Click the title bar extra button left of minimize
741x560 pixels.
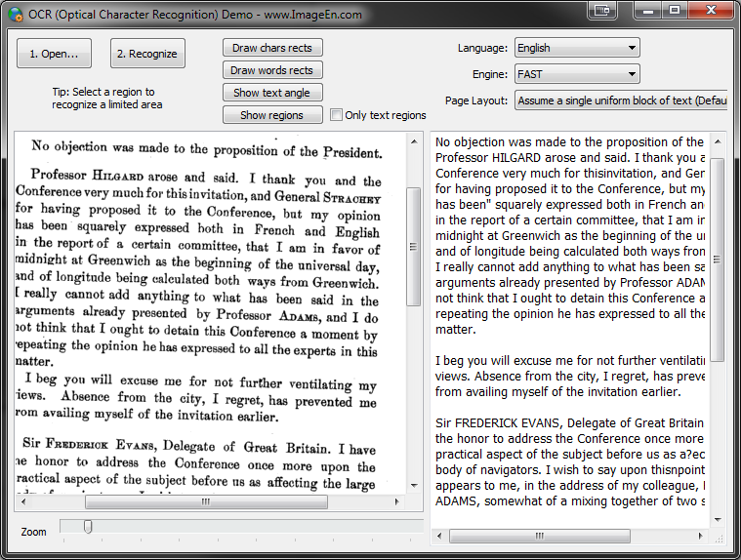coord(602,11)
